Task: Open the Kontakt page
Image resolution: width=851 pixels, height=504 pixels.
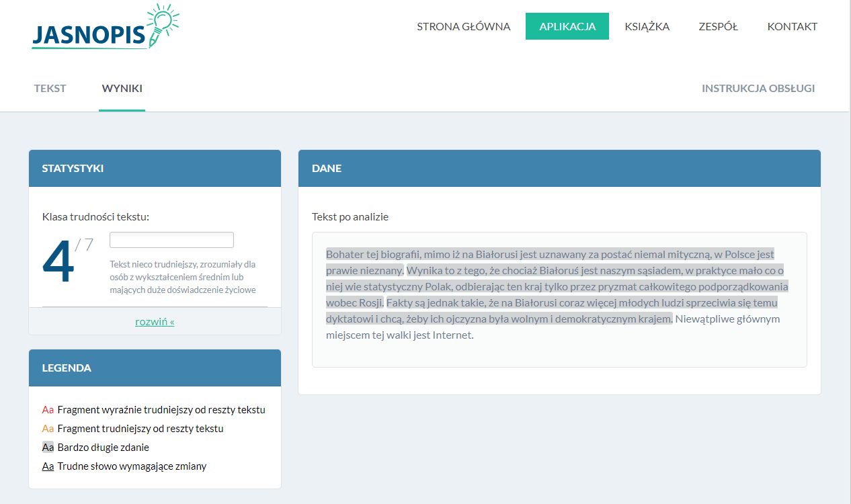Action: (793, 27)
